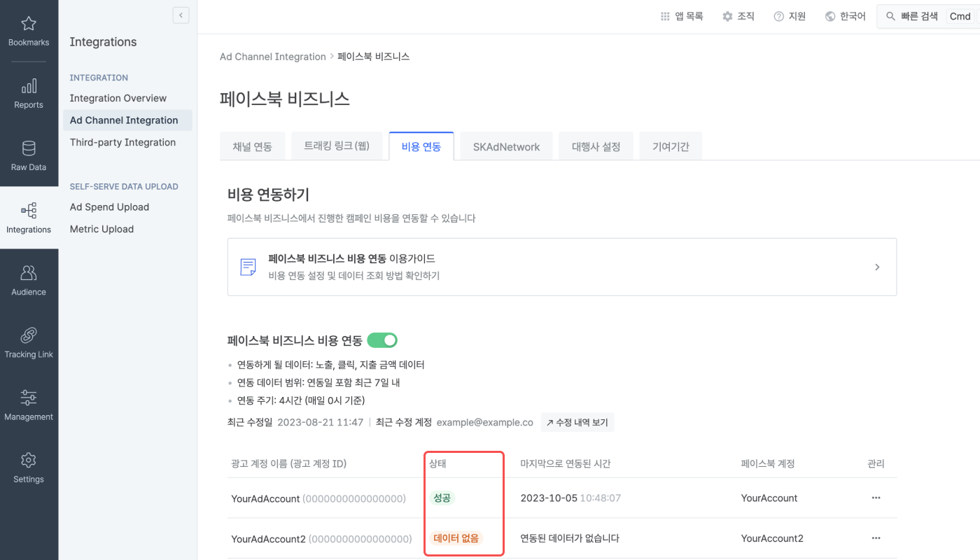Screen dimensions: 980x560
Task: Click 연동된 데이터가 없습니다 cell
Action: pyautogui.click(x=570, y=538)
